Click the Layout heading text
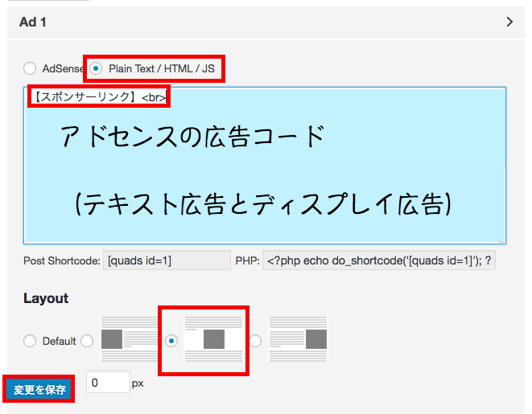 (x=46, y=298)
